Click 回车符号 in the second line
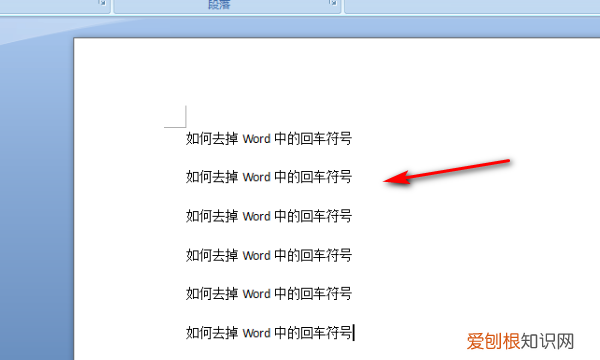600x360 pixels. pos(326,177)
